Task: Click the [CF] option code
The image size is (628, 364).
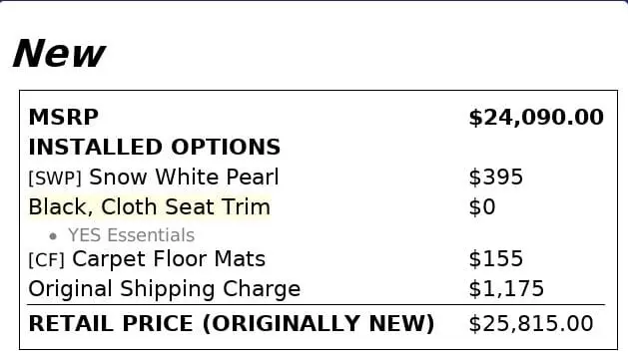Action: coord(47,260)
